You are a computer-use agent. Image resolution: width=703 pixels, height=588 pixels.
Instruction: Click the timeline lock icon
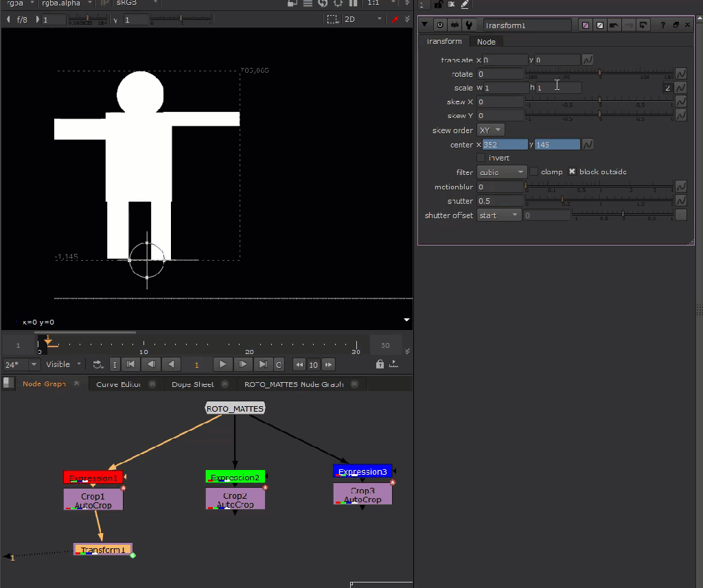coord(380,364)
